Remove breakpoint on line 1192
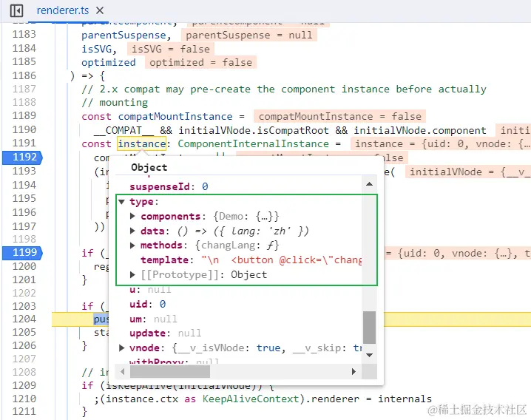This screenshot has height=420, width=531. [x=22, y=157]
